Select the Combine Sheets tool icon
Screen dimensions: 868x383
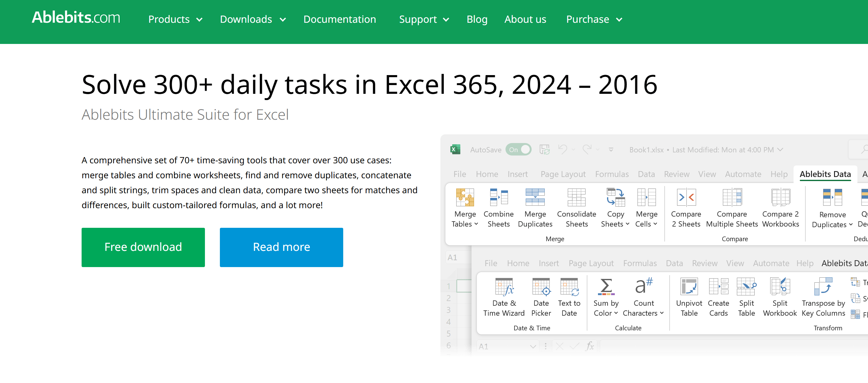[x=498, y=197]
